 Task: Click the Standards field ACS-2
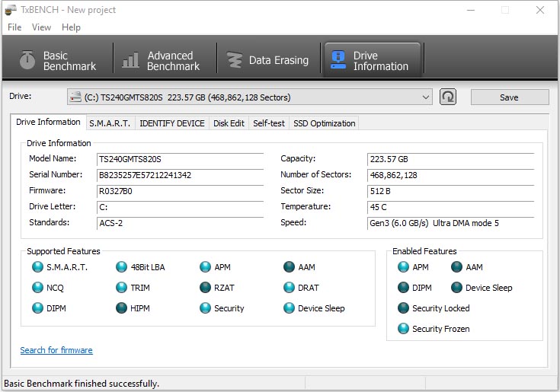[181, 223]
